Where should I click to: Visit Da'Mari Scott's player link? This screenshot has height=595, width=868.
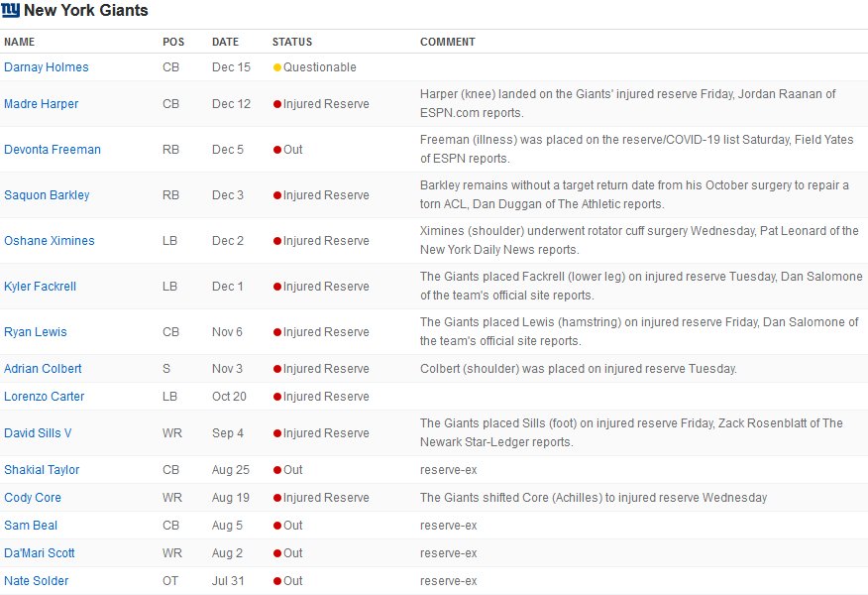pyautogui.click(x=40, y=553)
